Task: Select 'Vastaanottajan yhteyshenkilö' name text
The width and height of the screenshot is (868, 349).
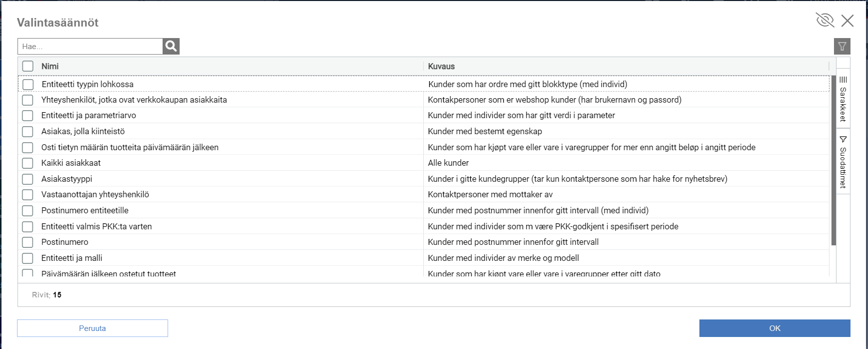Action: click(x=95, y=194)
